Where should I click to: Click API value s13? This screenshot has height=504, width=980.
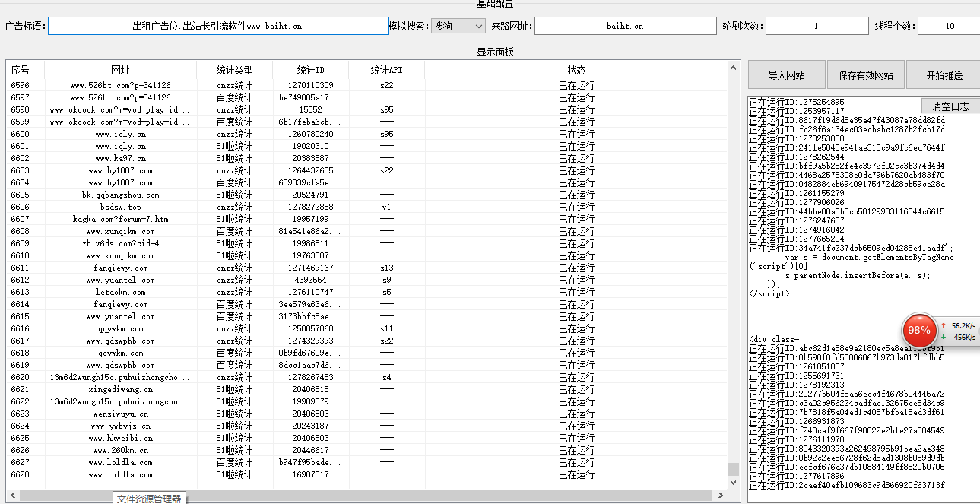pos(386,268)
